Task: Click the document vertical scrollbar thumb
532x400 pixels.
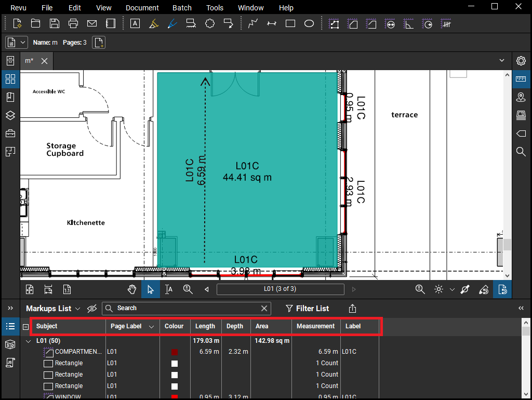Action: (x=507, y=245)
